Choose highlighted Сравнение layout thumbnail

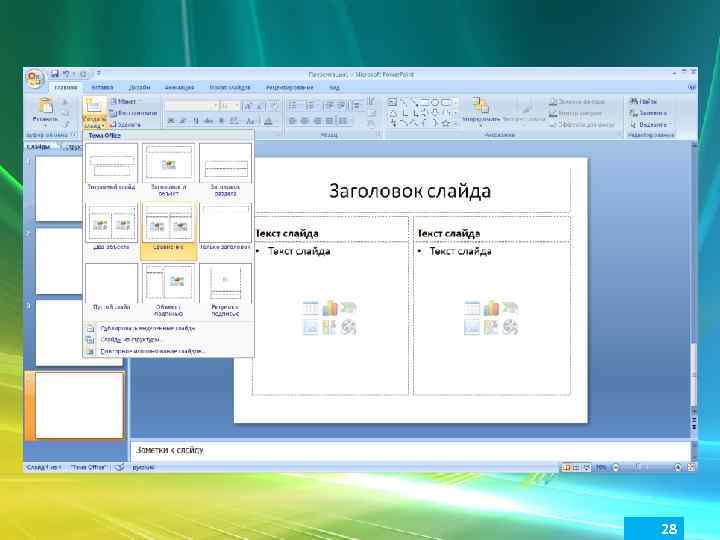point(169,230)
